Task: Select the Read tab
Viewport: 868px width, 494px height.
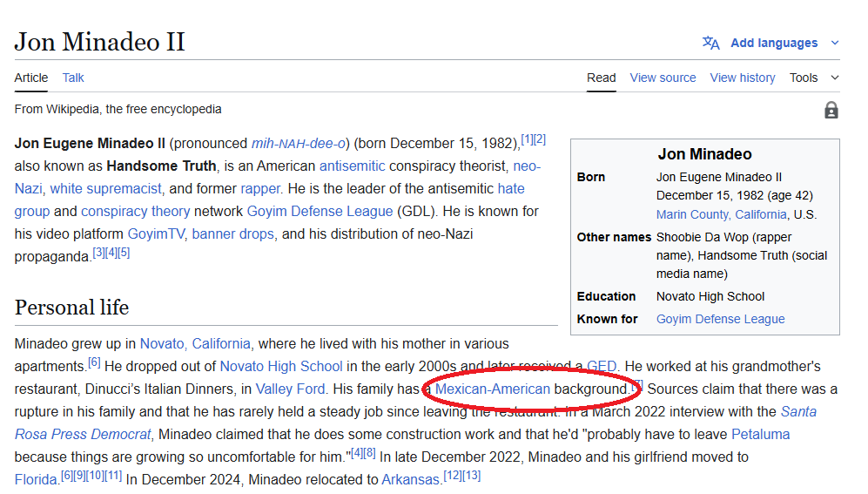Action: click(602, 78)
